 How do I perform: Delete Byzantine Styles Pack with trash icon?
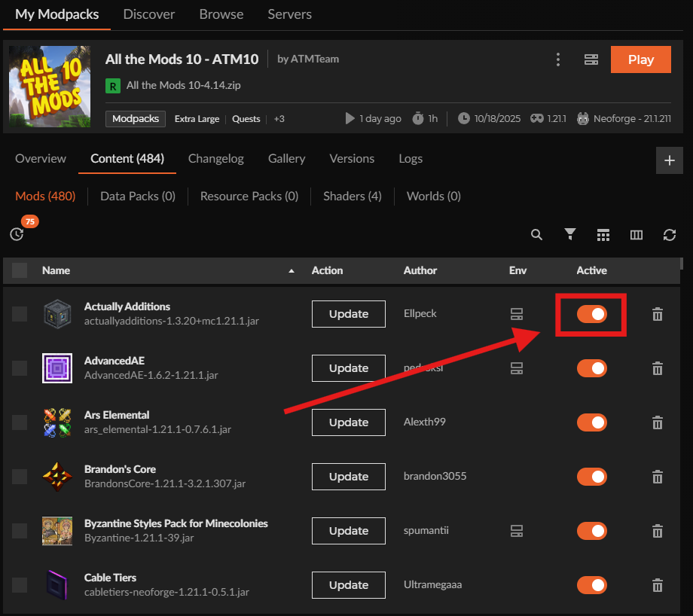658,531
